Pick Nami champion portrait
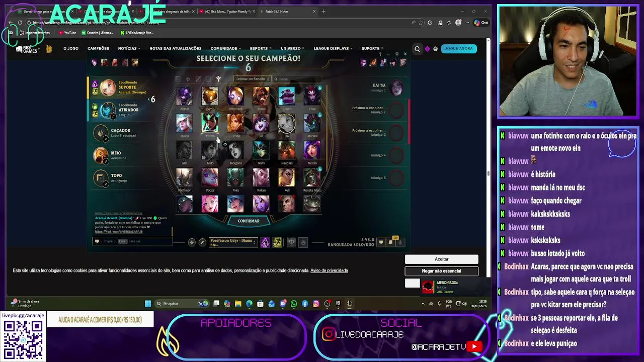This screenshot has width=644, height=362. pos(261,150)
